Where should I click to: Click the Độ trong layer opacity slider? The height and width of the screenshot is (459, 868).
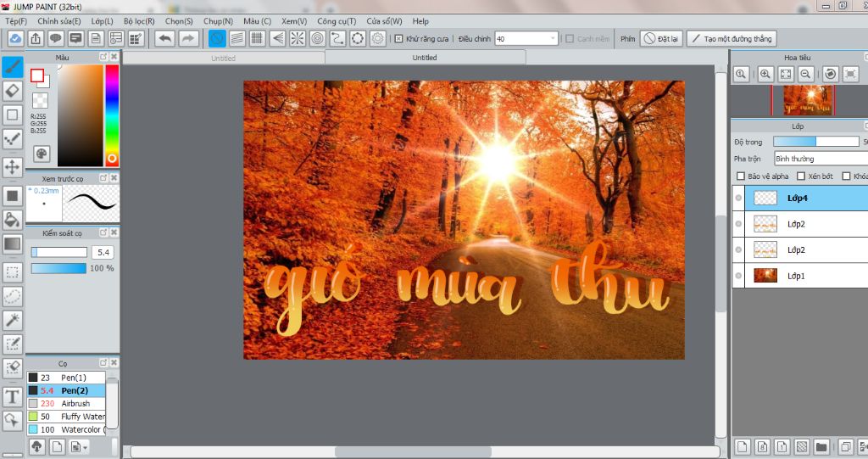pos(815,142)
